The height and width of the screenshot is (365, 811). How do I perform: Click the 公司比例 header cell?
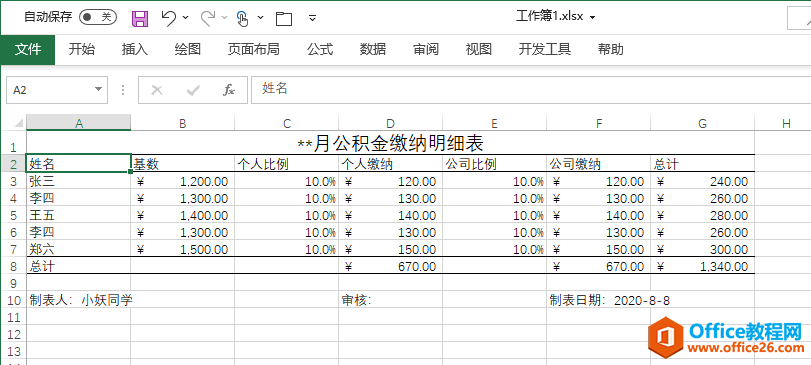tap(494, 164)
